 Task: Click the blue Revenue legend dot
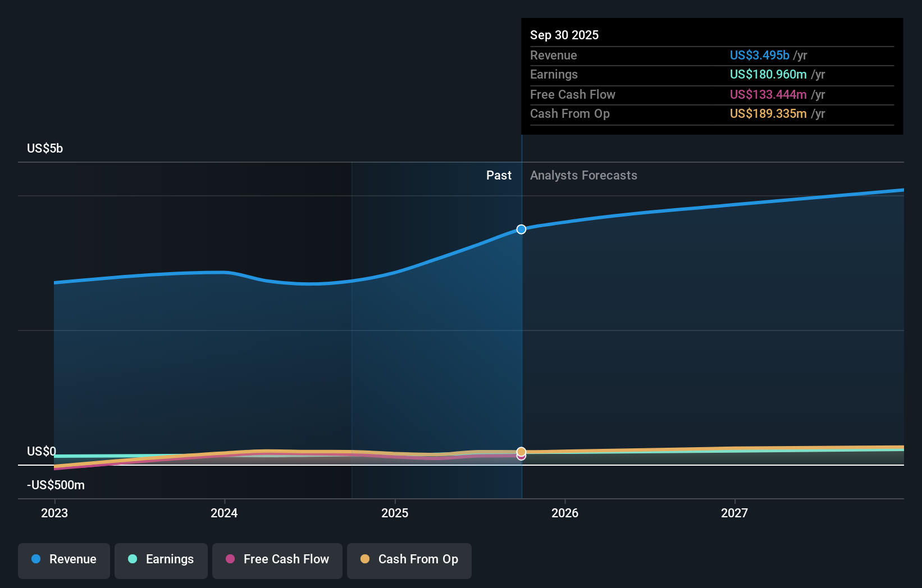coord(36,559)
